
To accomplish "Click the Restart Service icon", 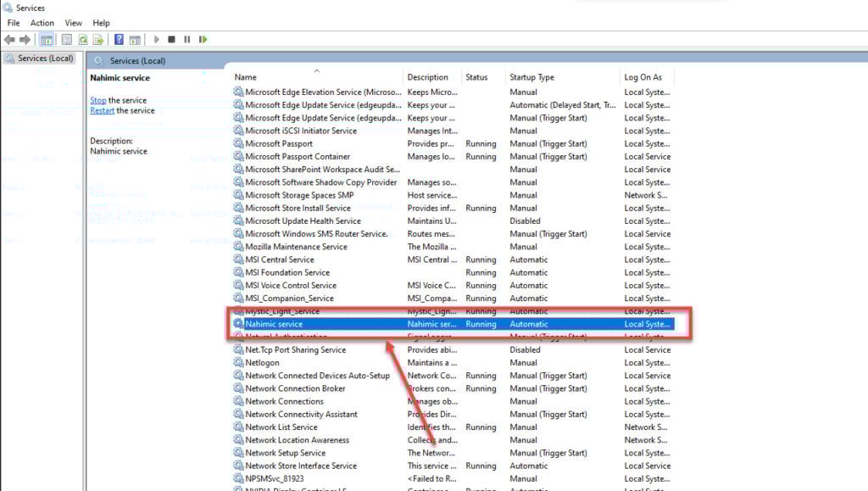I will pyautogui.click(x=203, y=39).
